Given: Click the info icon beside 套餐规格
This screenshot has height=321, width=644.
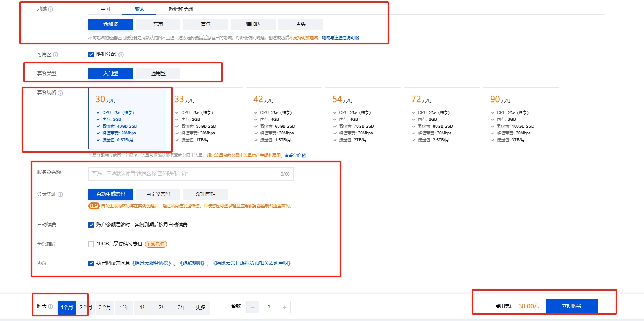Looking at the screenshot, I should click(x=60, y=93).
